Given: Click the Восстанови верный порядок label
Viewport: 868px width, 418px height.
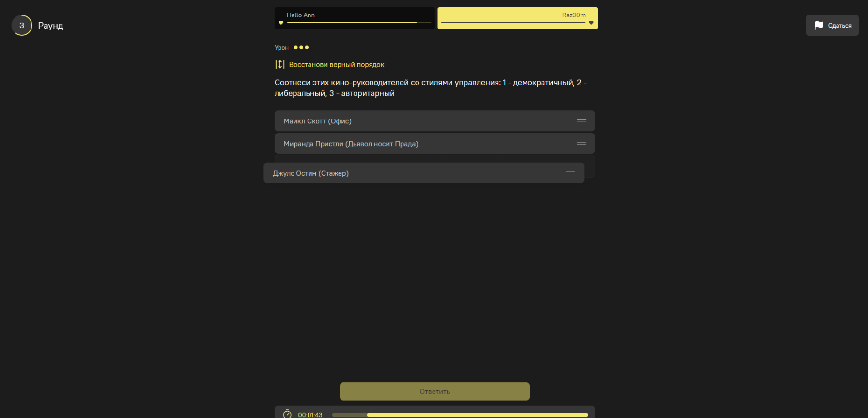Looking at the screenshot, I should 336,65.
